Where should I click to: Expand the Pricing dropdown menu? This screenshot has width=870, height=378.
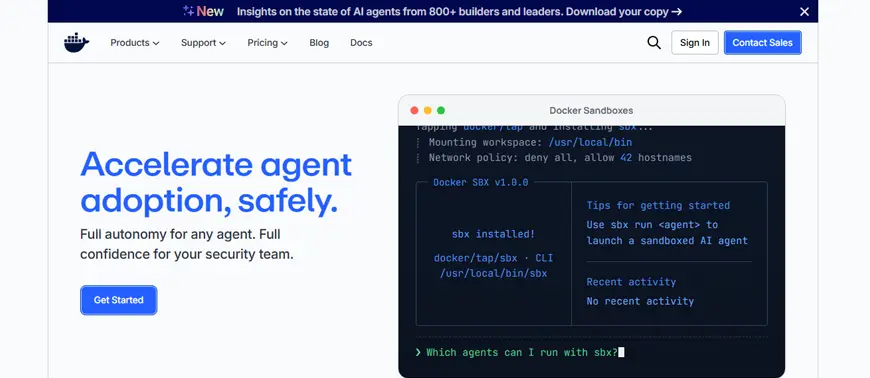click(267, 43)
